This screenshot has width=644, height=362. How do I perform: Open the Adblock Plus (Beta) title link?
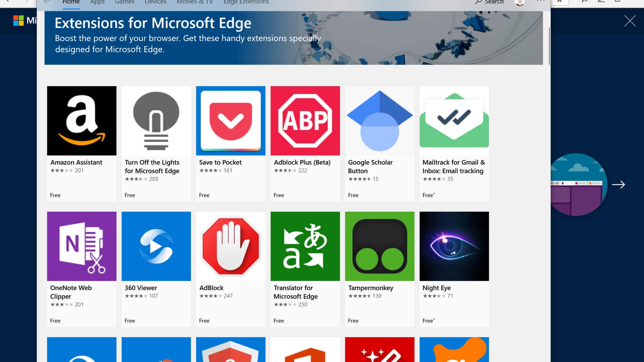302,162
